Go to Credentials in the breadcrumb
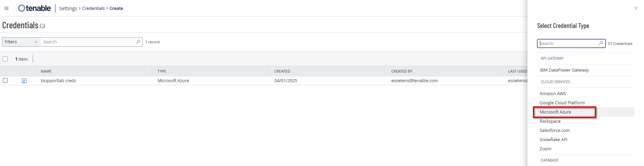This screenshot has height=166, width=644. (x=93, y=8)
